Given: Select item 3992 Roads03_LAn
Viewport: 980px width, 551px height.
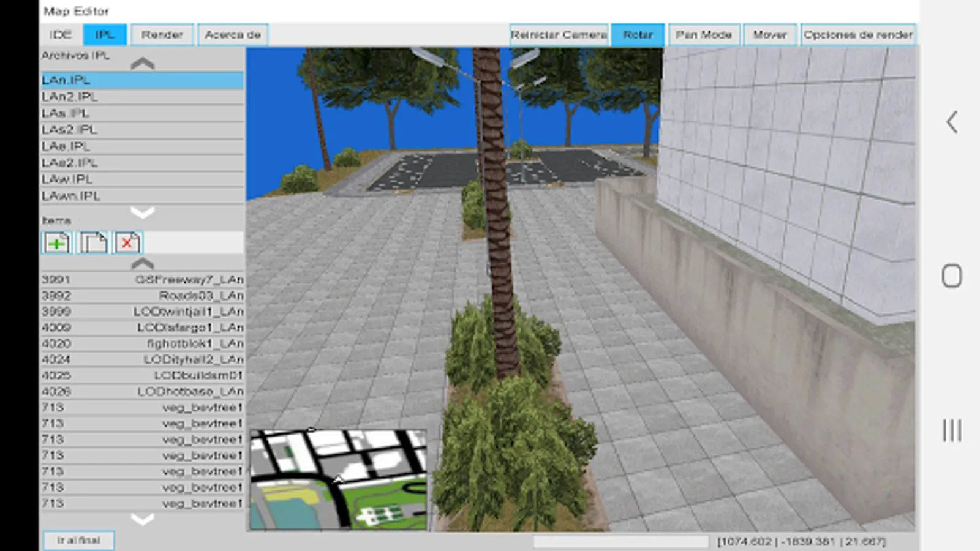Looking at the screenshot, I should tap(142, 296).
